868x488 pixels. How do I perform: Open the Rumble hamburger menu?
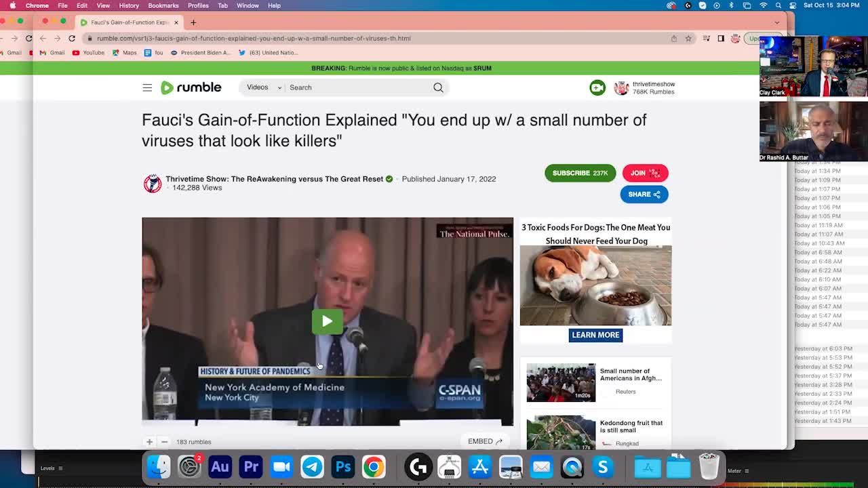coord(147,87)
